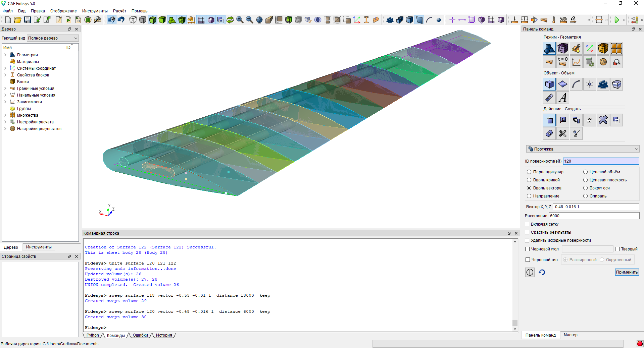644x348 pixels.
Task: Switch to the Мастер panel tab
Action: pos(571,335)
